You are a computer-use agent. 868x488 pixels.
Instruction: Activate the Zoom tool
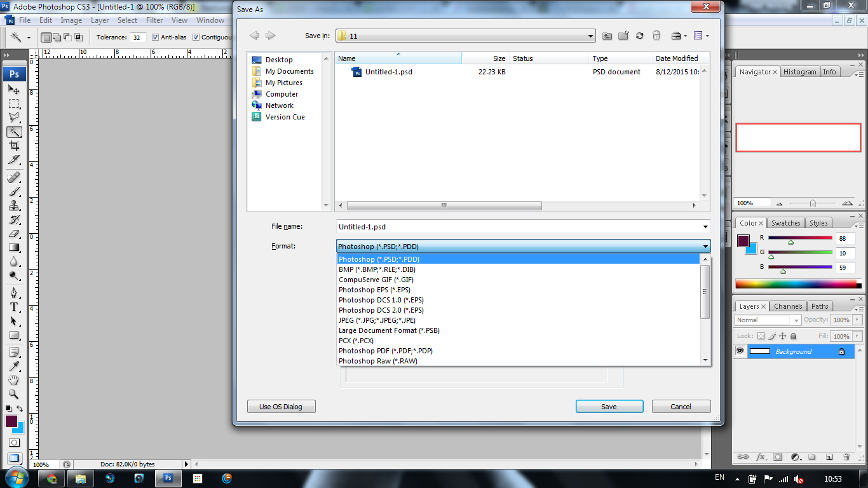pyautogui.click(x=14, y=395)
